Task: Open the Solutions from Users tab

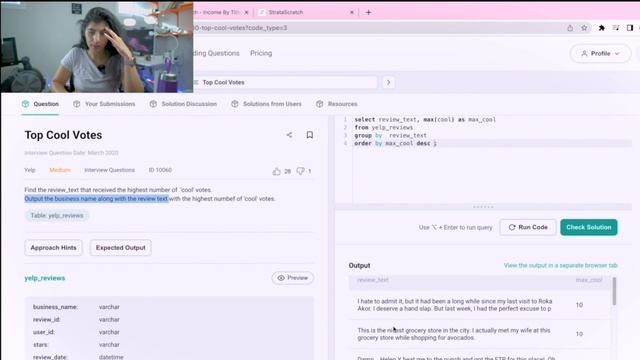Action: [x=266, y=104]
